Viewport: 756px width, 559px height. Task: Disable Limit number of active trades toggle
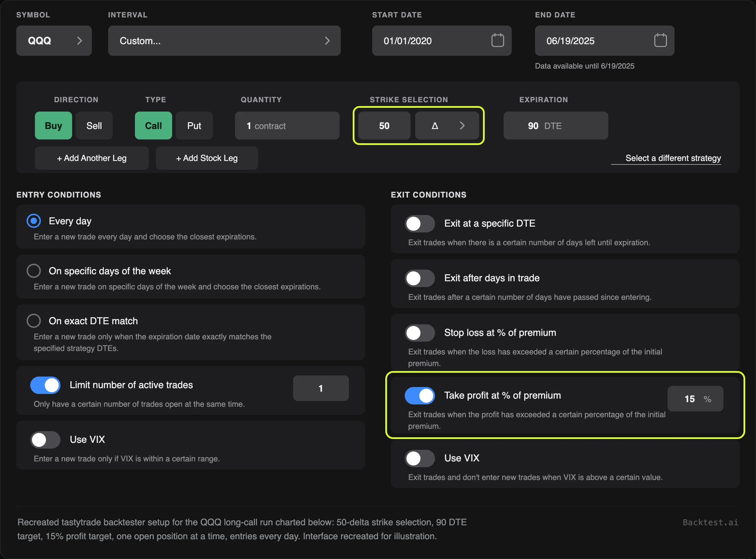tap(45, 385)
